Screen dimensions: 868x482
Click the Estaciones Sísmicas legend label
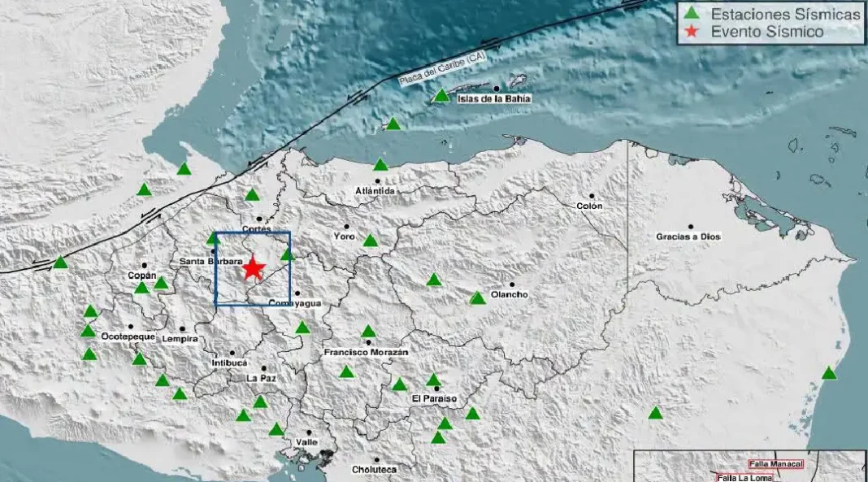pyautogui.click(x=786, y=14)
